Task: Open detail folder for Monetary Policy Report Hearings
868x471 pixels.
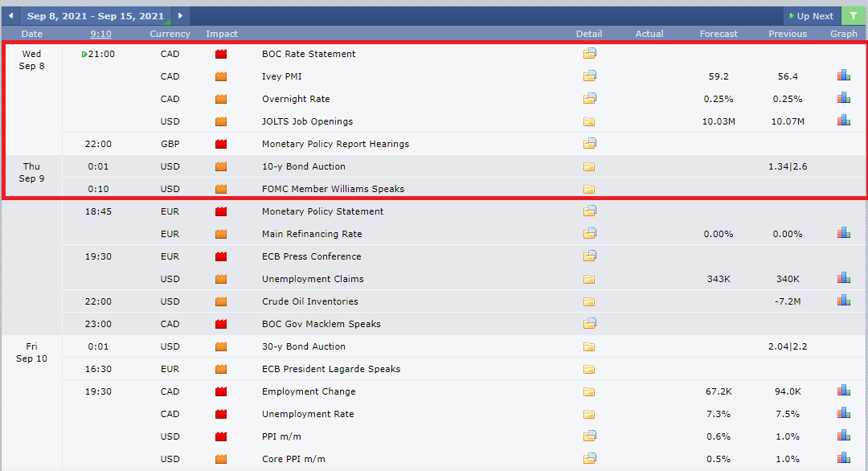Action: click(590, 143)
